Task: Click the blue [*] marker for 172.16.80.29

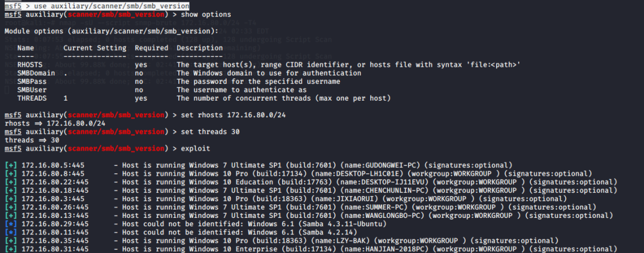Action: [11, 223]
